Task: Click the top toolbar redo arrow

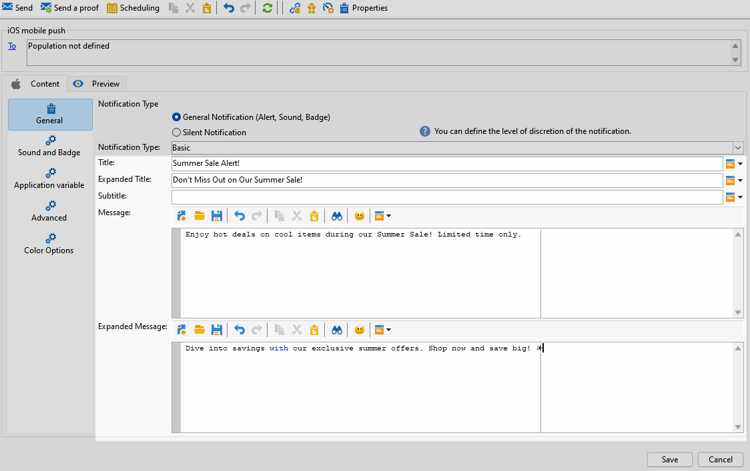Action: pyautogui.click(x=245, y=8)
